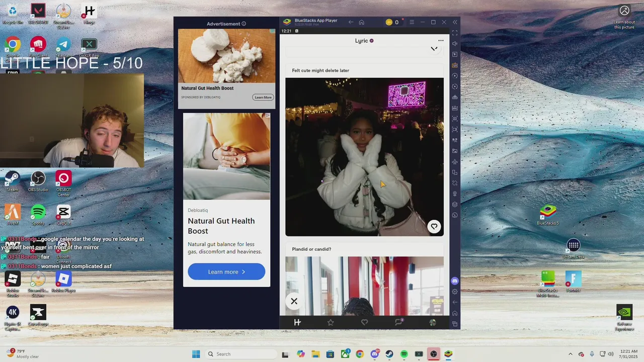Go back using BlueStacks title bar arrow
This screenshot has height=362, width=644.
click(x=351, y=22)
